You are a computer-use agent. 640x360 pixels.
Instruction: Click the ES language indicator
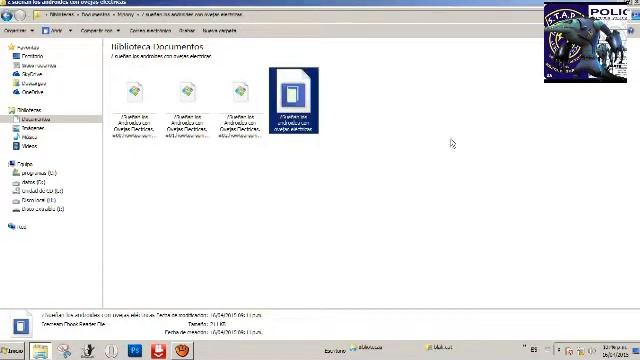(x=534, y=350)
